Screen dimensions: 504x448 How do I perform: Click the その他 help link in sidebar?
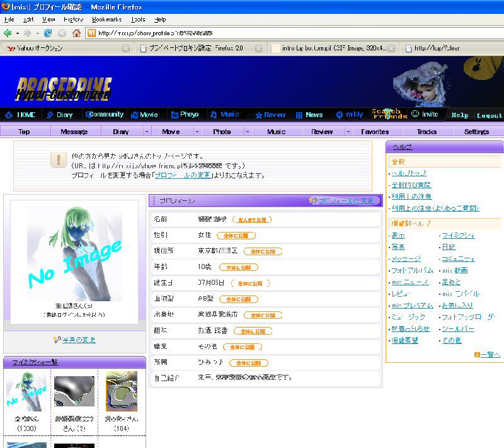(x=452, y=340)
